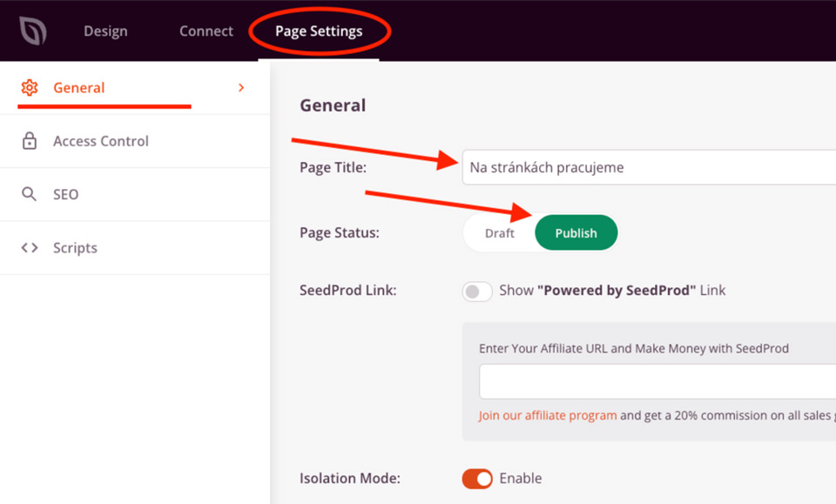This screenshot has width=836, height=504.
Task: Click the SeedProd leaf logo
Action: (33, 30)
